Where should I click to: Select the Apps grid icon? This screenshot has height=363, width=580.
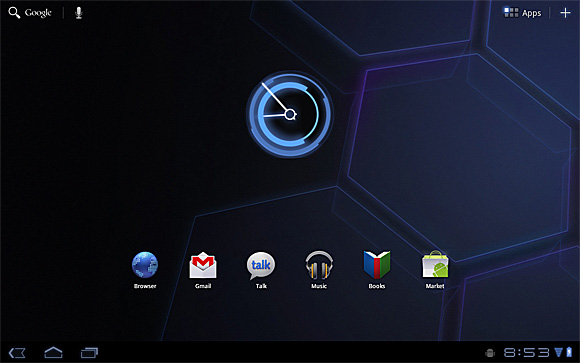coord(511,13)
